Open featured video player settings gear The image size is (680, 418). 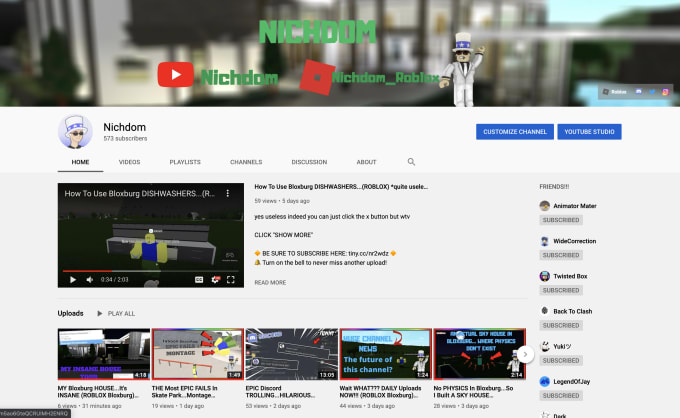click(x=215, y=280)
